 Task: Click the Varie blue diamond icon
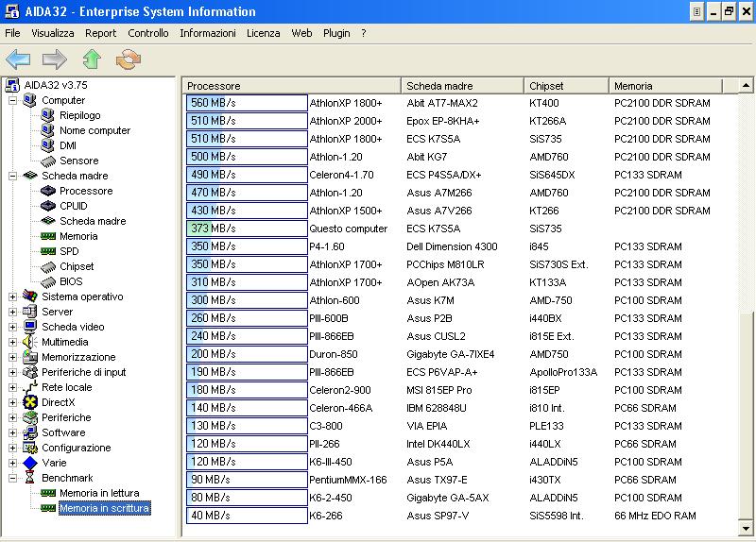tap(30, 463)
